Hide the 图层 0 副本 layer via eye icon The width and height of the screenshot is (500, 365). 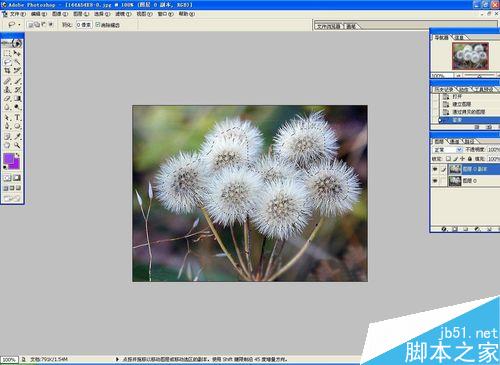pos(435,169)
